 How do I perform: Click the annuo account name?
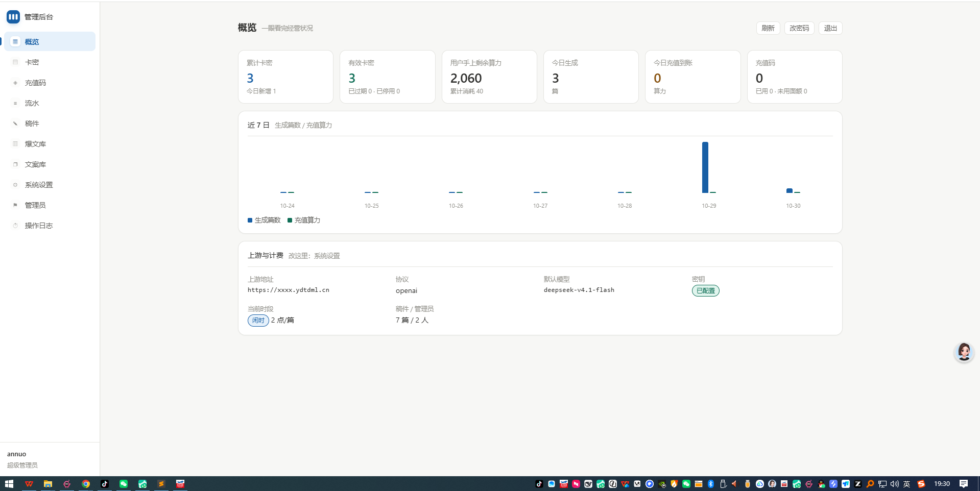16,454
